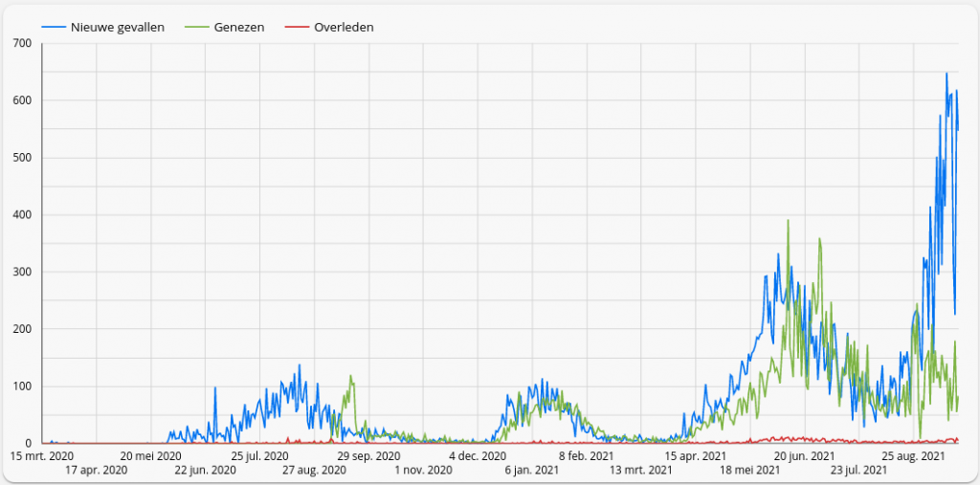Click the blue legend line swatch
Screen dimensions: 980x485
(x=54, y=27)
